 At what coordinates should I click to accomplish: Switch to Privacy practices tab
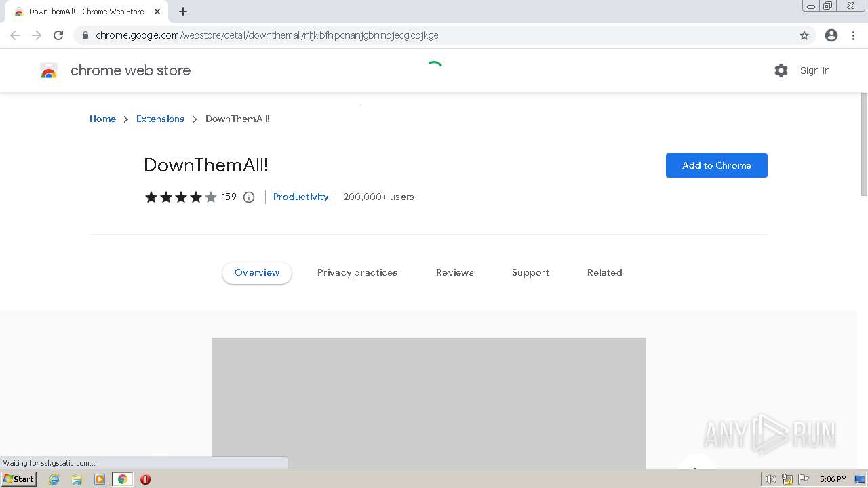pyautogui.click(x=357, y=272)
